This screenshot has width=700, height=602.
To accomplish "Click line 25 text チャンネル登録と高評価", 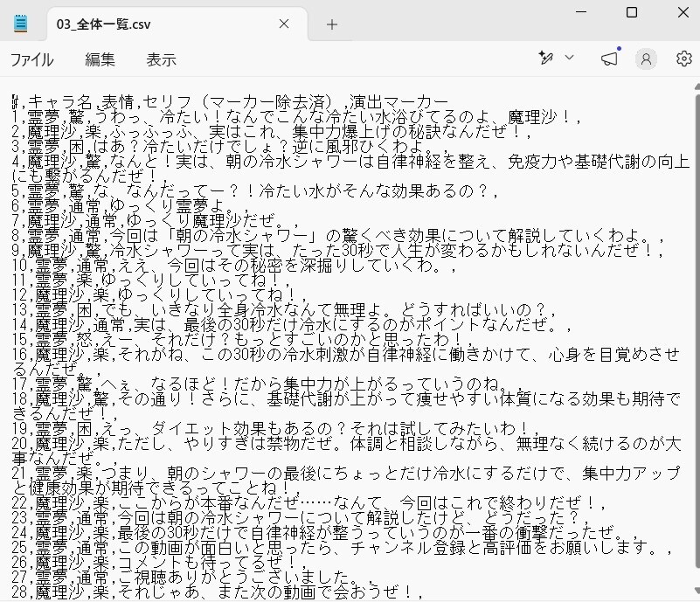I will (440, 548).
